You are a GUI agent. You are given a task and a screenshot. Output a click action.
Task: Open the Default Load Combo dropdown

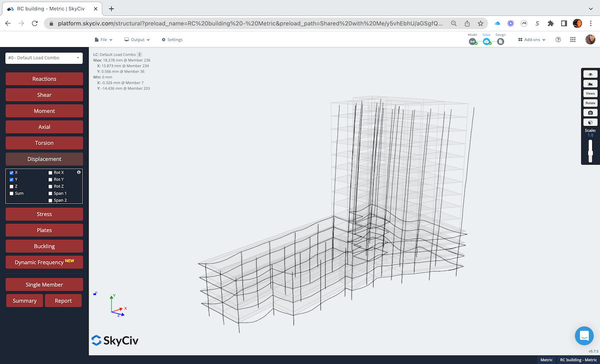[x=43, y=57]
